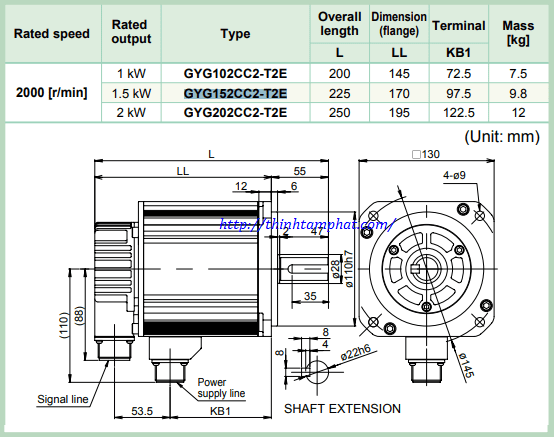The image size is (554, 437).
Task: Click the 4-ø9 mounting hole label
Action: click(454, 175)
